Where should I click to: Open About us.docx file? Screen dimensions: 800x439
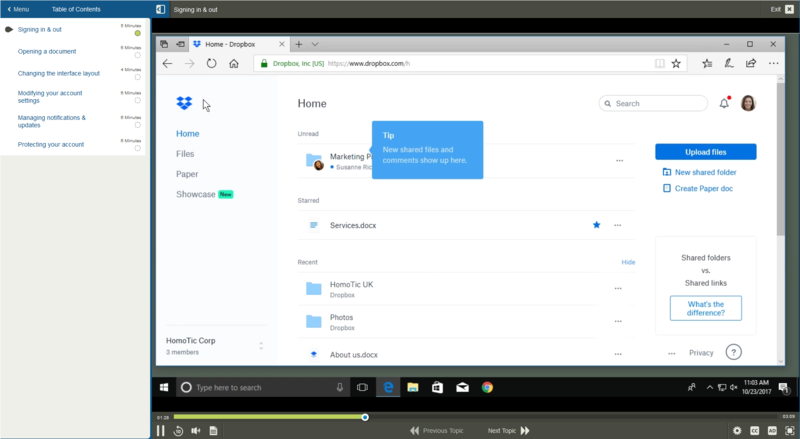pyautogui.click(x=354, y=355)
